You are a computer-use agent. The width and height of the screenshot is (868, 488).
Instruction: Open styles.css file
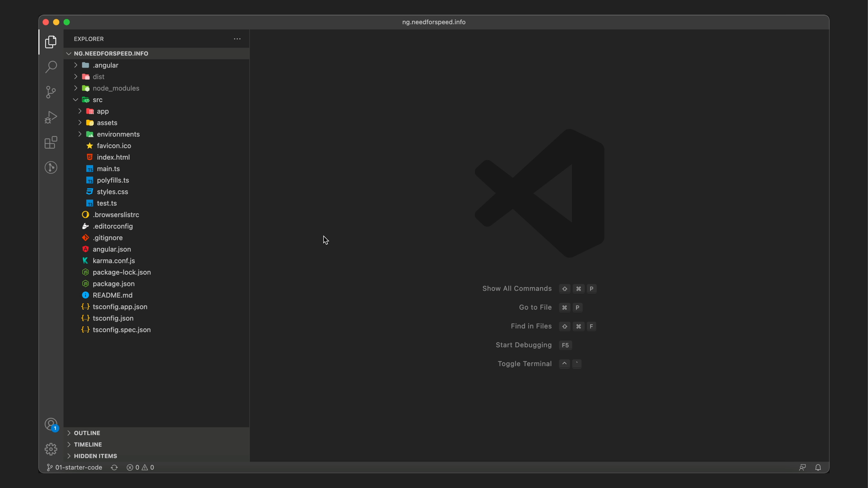(x=157, y=192)
